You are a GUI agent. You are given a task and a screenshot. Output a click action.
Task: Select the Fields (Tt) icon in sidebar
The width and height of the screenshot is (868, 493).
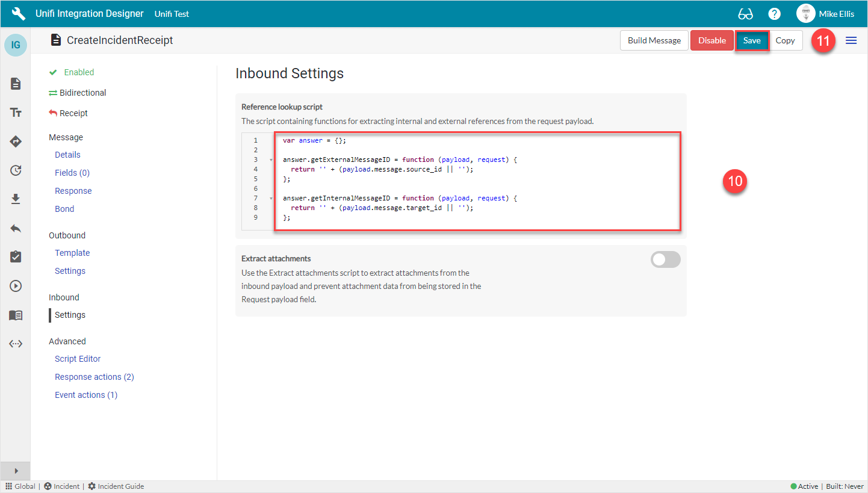15,112
